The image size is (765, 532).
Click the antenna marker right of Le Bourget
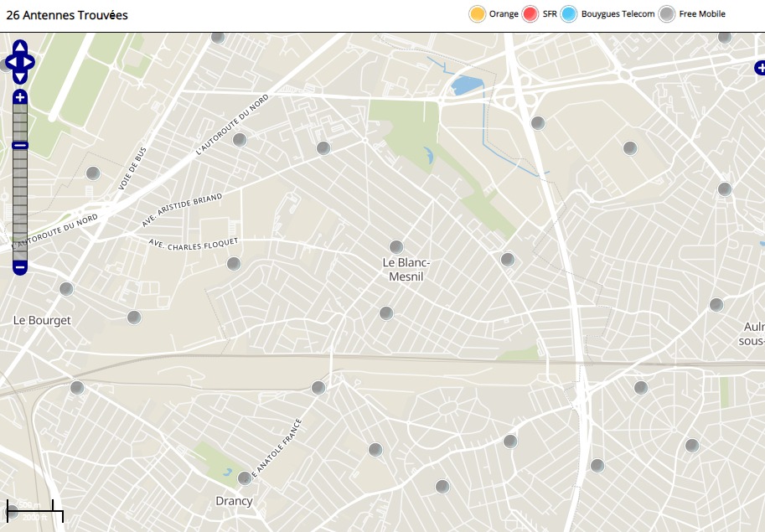[134, 318]
